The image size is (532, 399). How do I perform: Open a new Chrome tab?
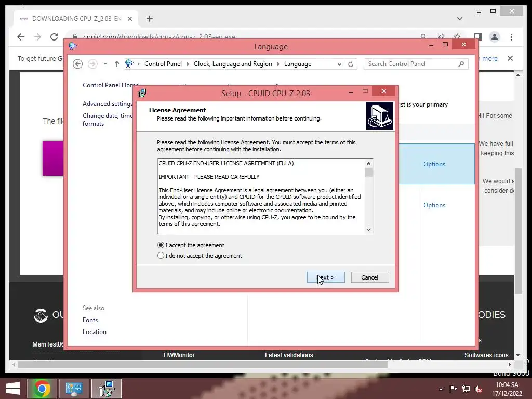[x=149, y=19]
